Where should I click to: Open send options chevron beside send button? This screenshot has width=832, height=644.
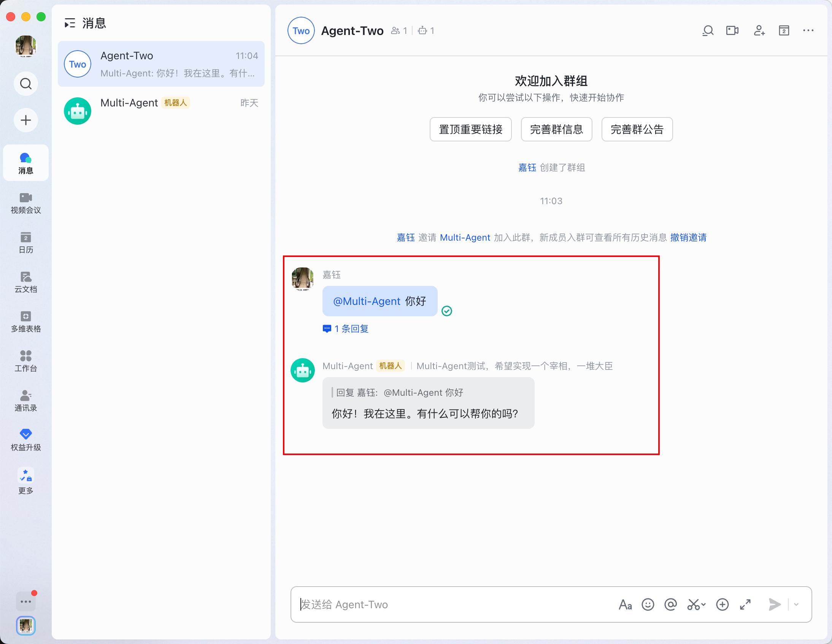pyautogui.click(x=797, y=604)
